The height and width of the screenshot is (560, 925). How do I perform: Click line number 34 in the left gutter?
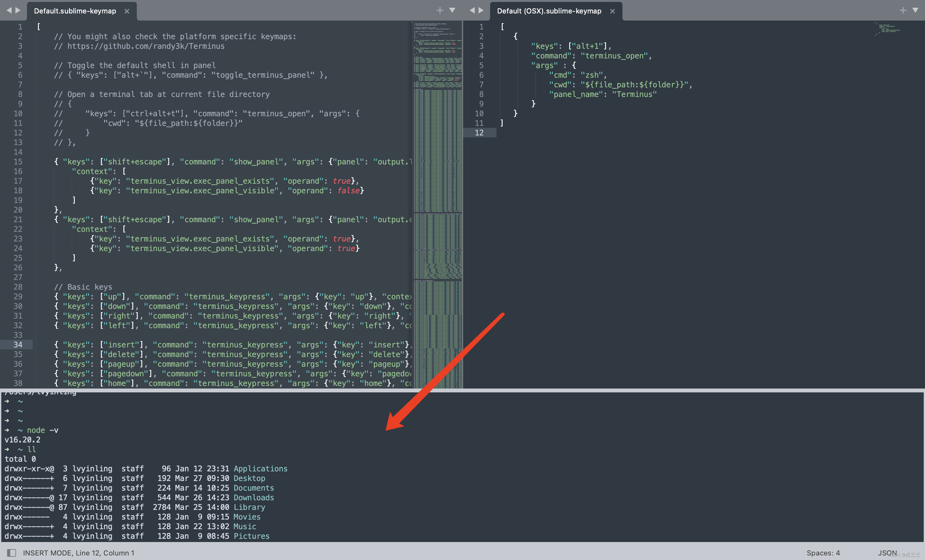tap(18, 345)
